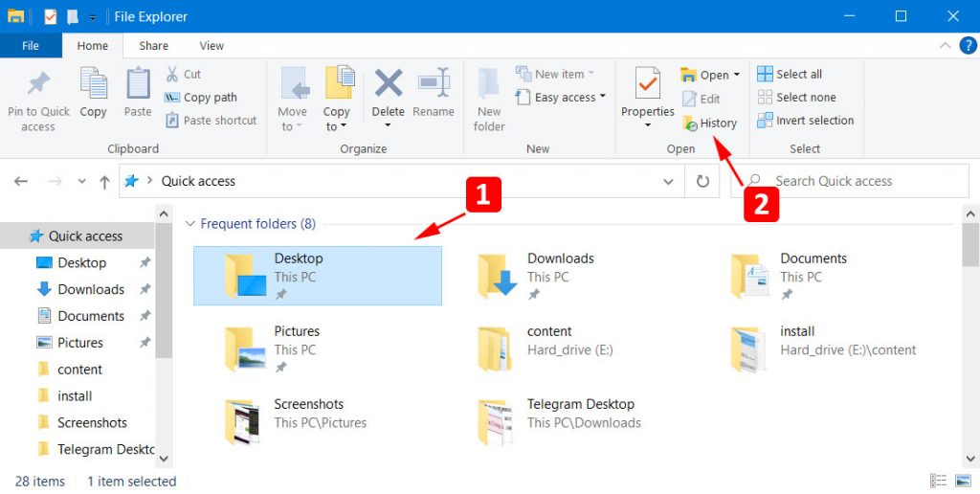The width and height of the screenshot is (980, 494).
Task: Collapse the Frequent folders section
Action: pyautogui.click(x=188, y=224)
